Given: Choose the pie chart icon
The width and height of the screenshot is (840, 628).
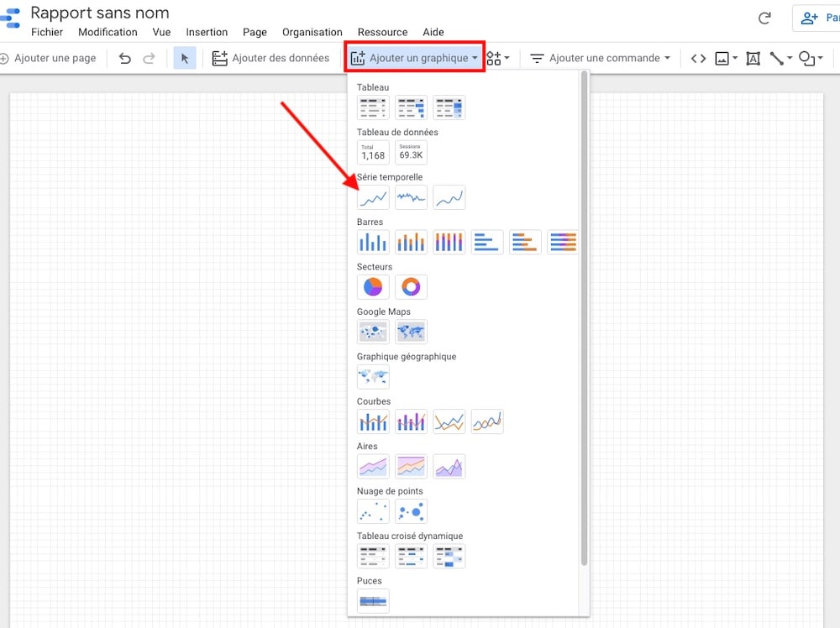Looking at the screenshot, I should (373, 287).
